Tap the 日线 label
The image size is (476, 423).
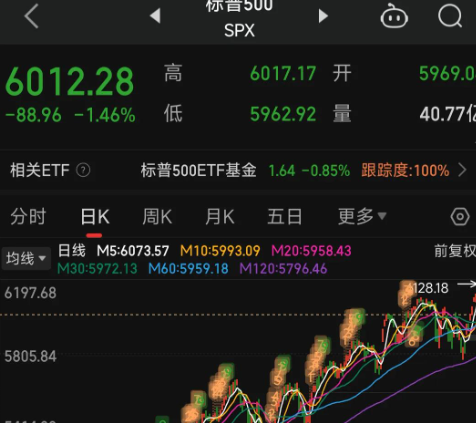point(72,251)
